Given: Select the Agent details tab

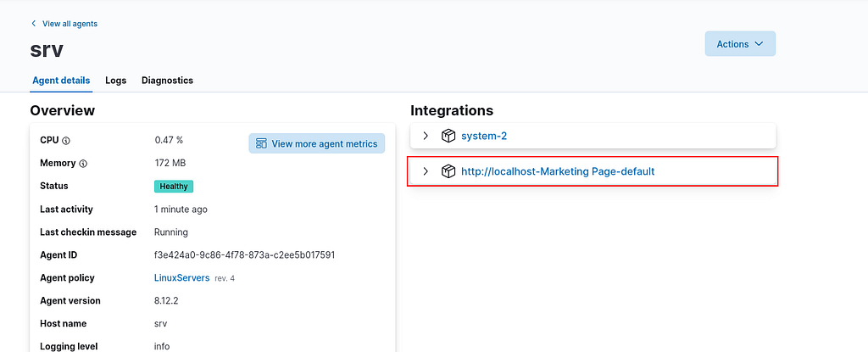Looking at the screenshot, I should click(x=61, y=81).
